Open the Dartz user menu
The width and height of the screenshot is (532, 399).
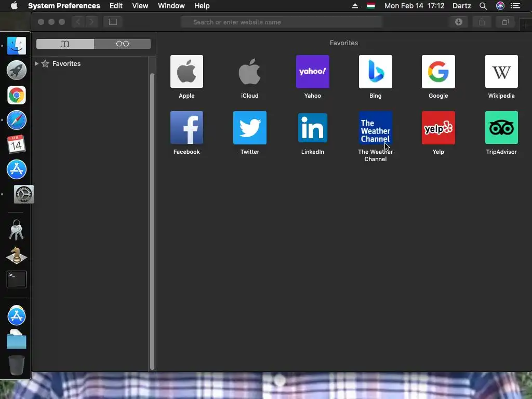tap(462, 6)
